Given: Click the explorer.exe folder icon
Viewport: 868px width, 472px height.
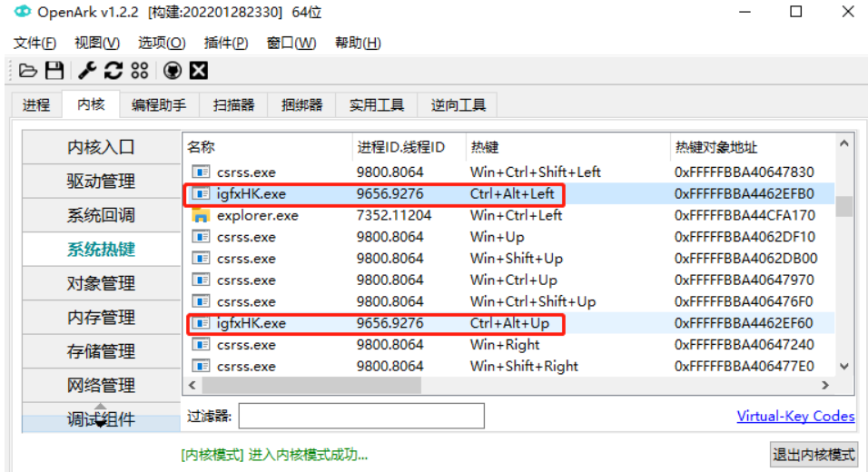Looking at the screenshot, I should (x=200, y=215).
